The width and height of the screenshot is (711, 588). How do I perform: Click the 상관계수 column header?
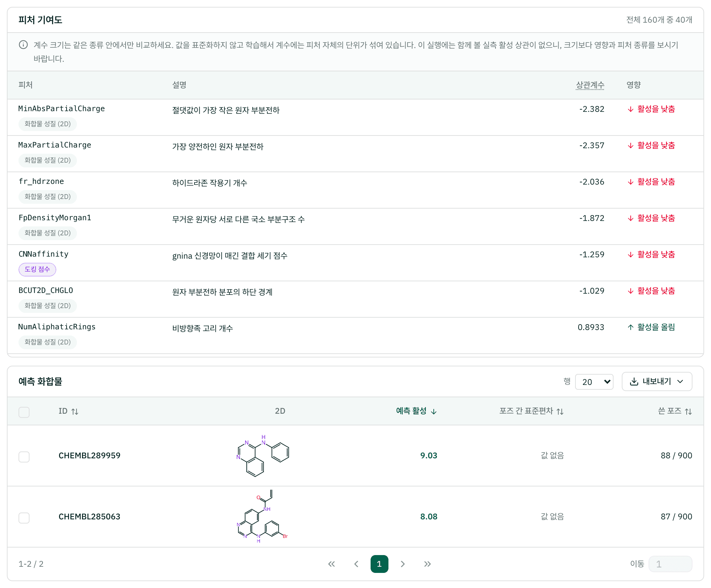coord(590,85)
